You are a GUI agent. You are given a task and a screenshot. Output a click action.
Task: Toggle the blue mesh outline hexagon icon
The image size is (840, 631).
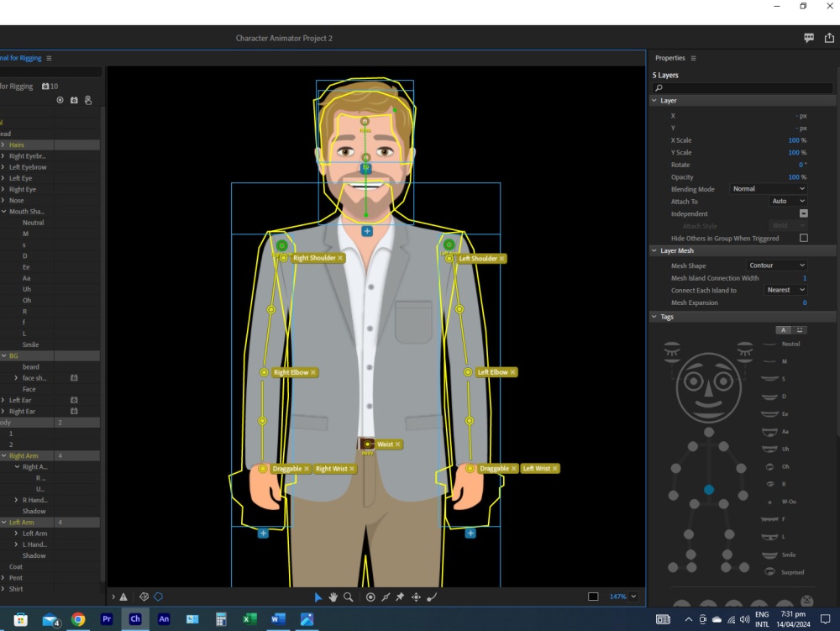158,597
